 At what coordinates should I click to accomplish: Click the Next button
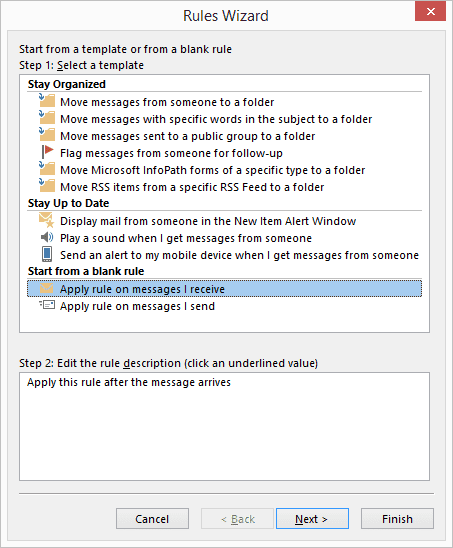tap(312, 519)
